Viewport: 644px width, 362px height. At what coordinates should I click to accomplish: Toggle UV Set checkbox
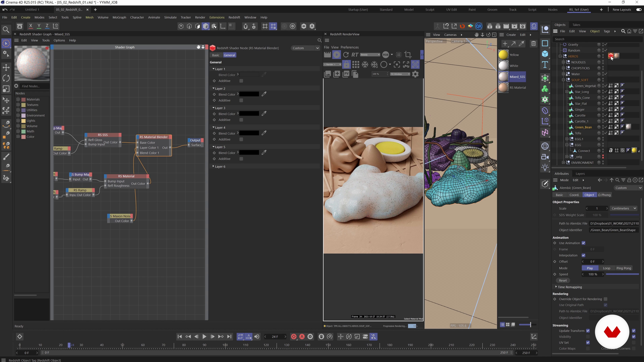click(588, 343)
